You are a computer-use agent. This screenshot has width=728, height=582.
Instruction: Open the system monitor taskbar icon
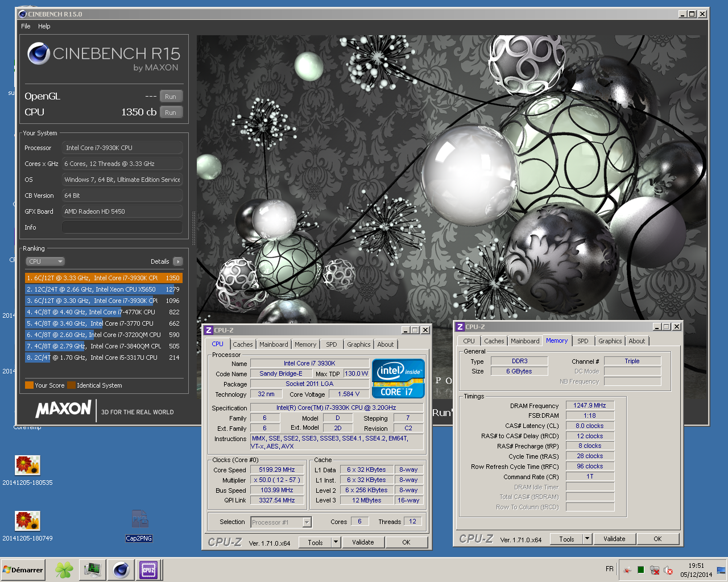92,570
